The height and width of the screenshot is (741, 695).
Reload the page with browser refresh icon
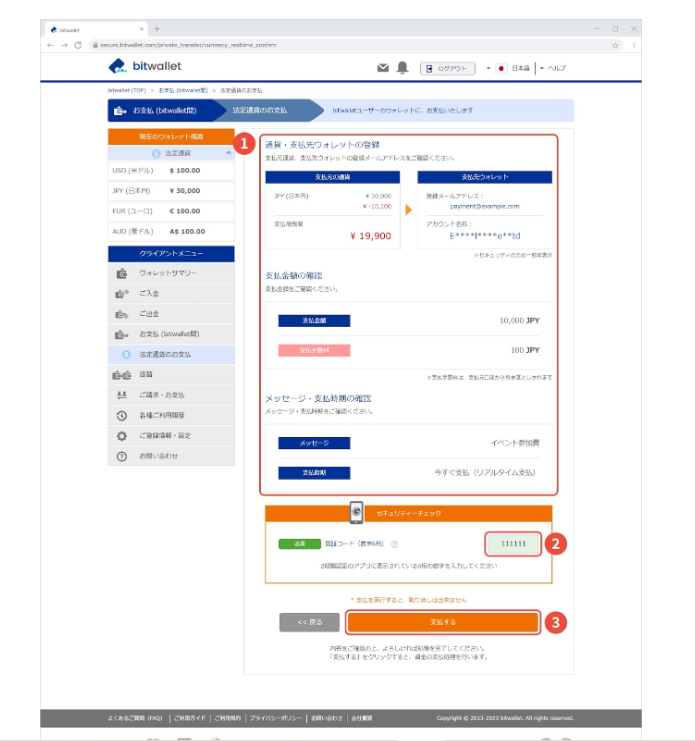click(77, 45)
